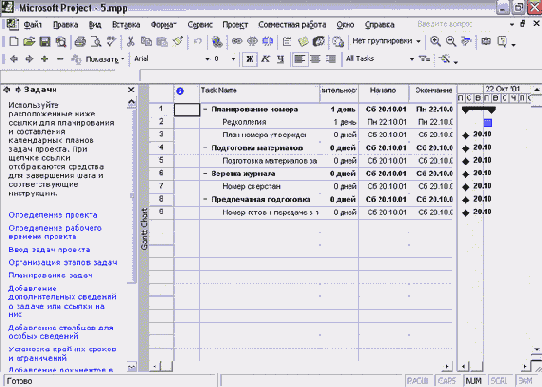Open the grouping dropdown 'Нет группировки'
542x387 pixels.
coord(418,41)
